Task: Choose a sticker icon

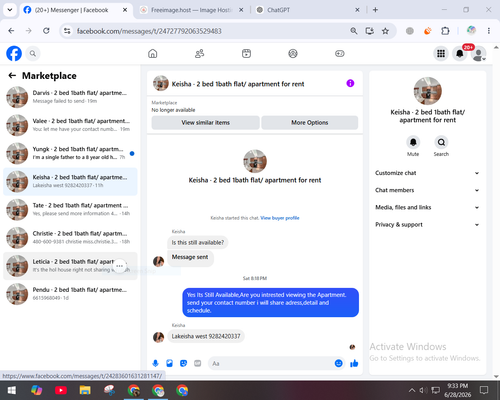Action: tap(183, 363)
